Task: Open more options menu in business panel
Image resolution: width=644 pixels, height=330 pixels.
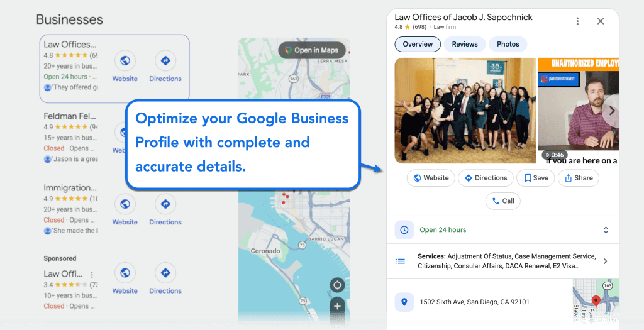Action: pyautogui.click(x=577, y=21)
